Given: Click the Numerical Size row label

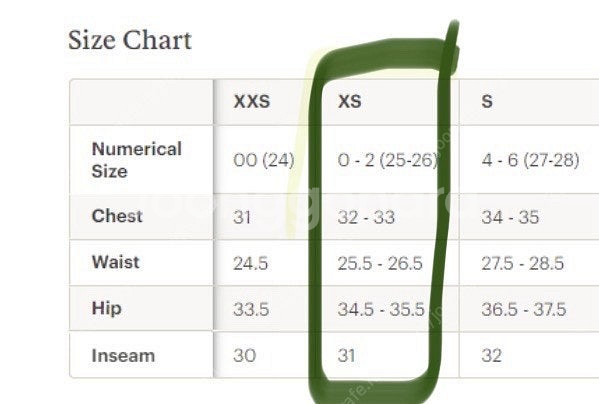Looking at the screenshot, I should [x=137, y=160].
